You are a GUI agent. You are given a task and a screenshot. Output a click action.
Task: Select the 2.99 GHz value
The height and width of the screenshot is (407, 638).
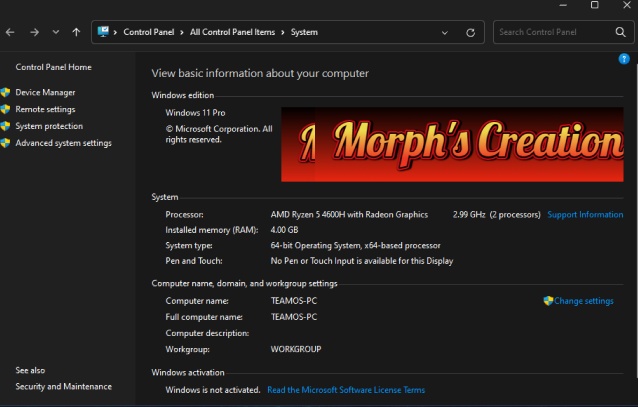click(x=469, y=214)
